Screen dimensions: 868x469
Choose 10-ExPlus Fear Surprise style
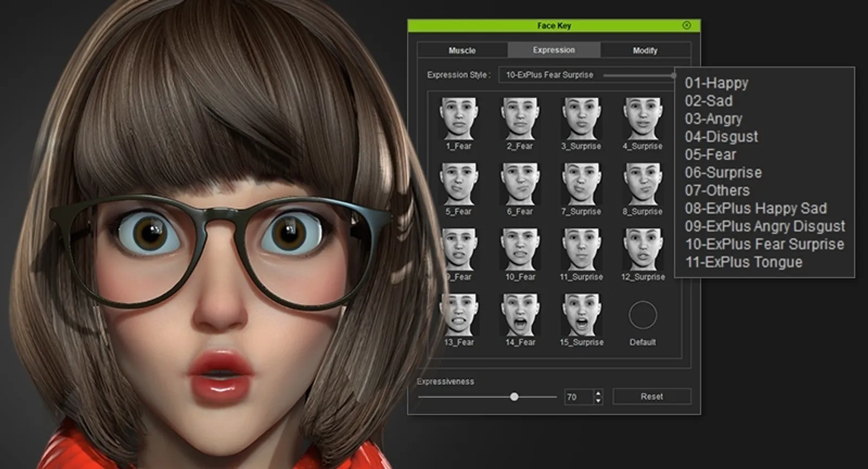coord(764,244)
